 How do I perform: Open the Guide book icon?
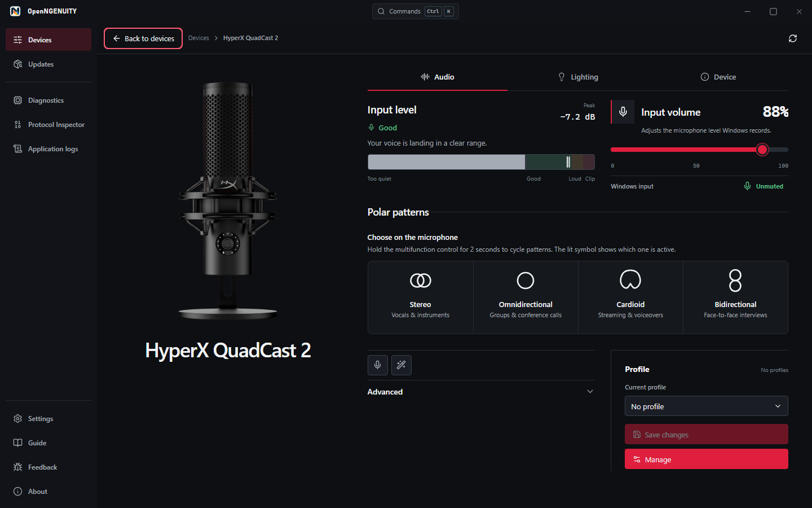tap(17, 443)
